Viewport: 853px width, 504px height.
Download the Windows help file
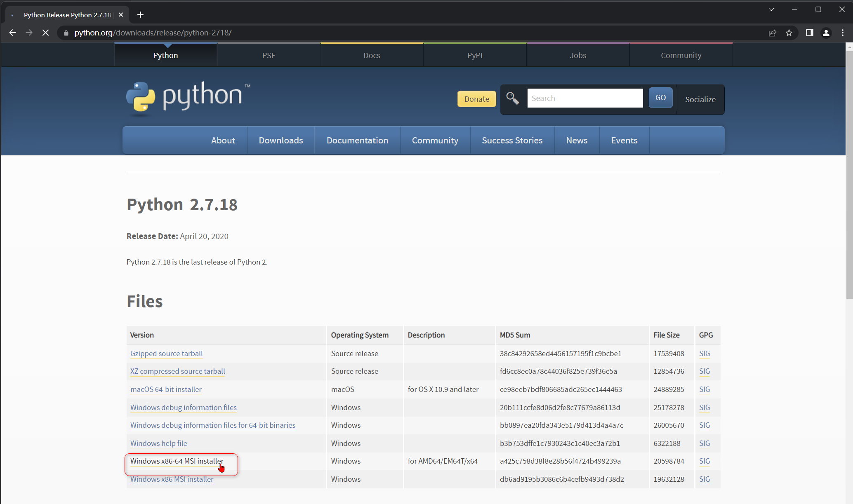pos(159,443)
